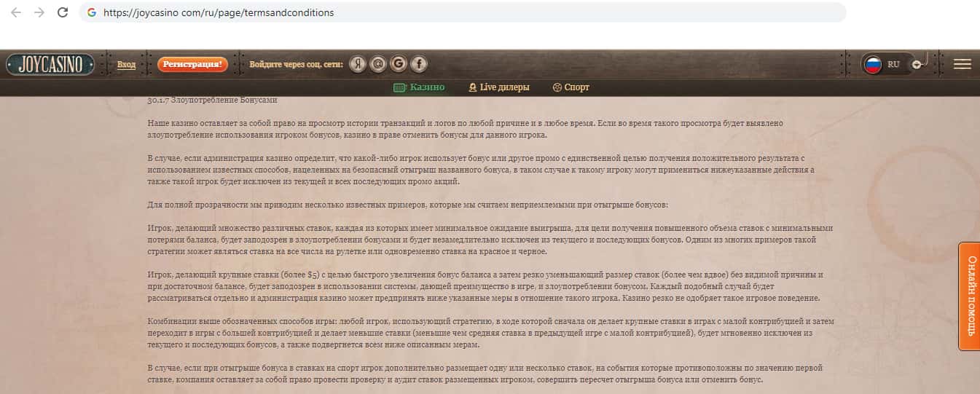The image size is (980, 394).
Task: Click the paragraph starting 'Для полной прозрачности'
Action: point(407,205)
